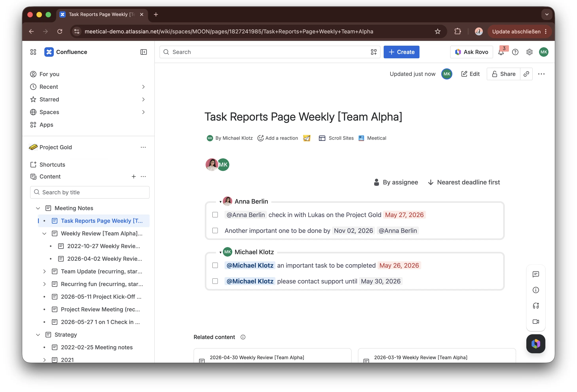The height and width of the screenshot is (392, 577).
Task: Open the Meetical byline link
Action: 372,138
